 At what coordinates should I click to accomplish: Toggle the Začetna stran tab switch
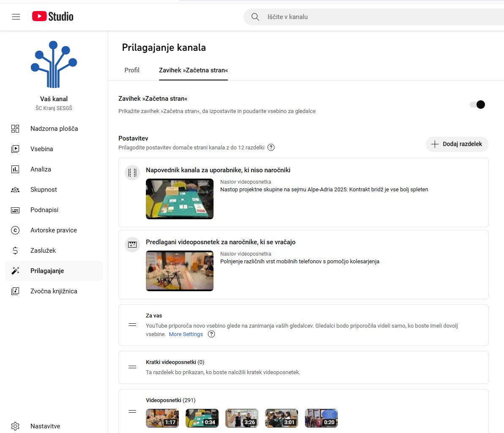(477, 105)
